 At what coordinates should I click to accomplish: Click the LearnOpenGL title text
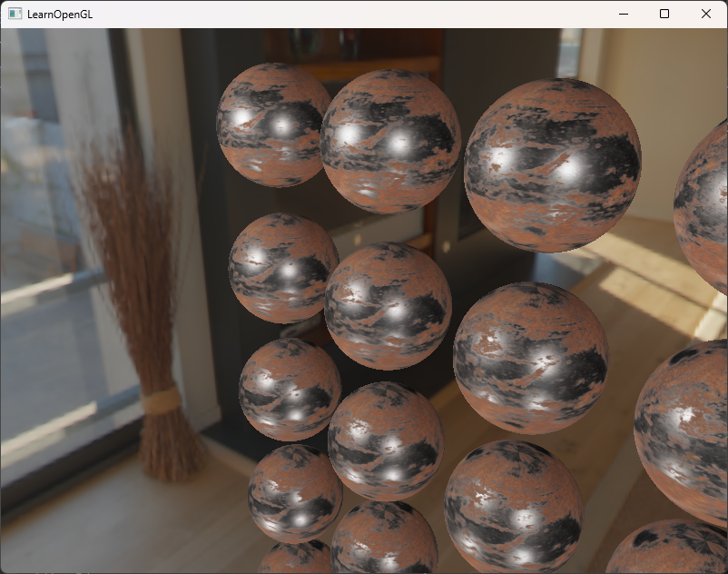pos(60,15)
